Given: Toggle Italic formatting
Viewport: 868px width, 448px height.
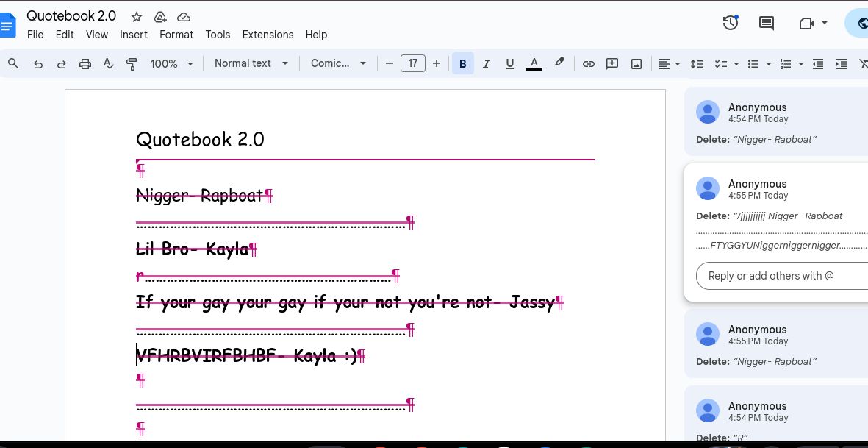Looking at the screenshot, I should [486, 64].
